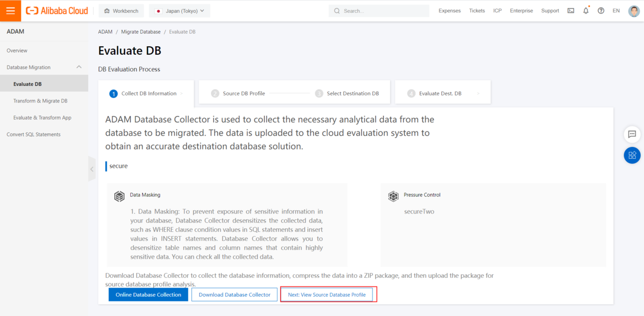Select Evaluate DB in sidebar
Viewport: 644px width, 316px height.
click(x=44, y=84)
